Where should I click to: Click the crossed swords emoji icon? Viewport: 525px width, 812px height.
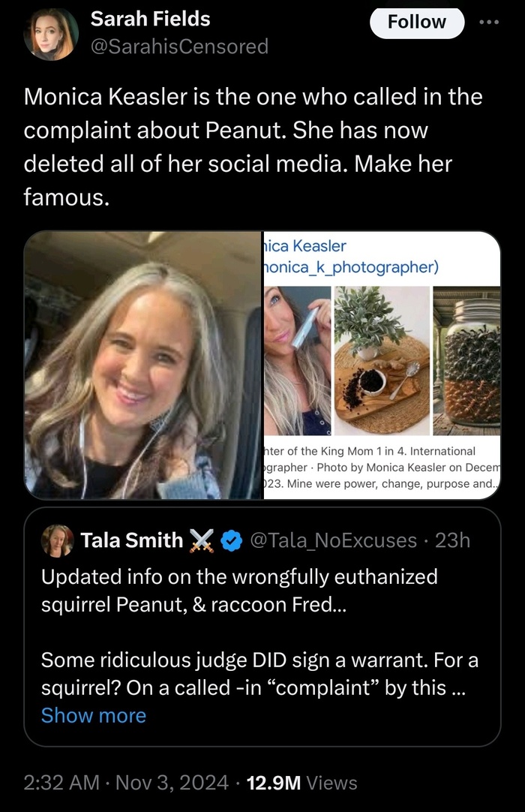pos(203,540)
